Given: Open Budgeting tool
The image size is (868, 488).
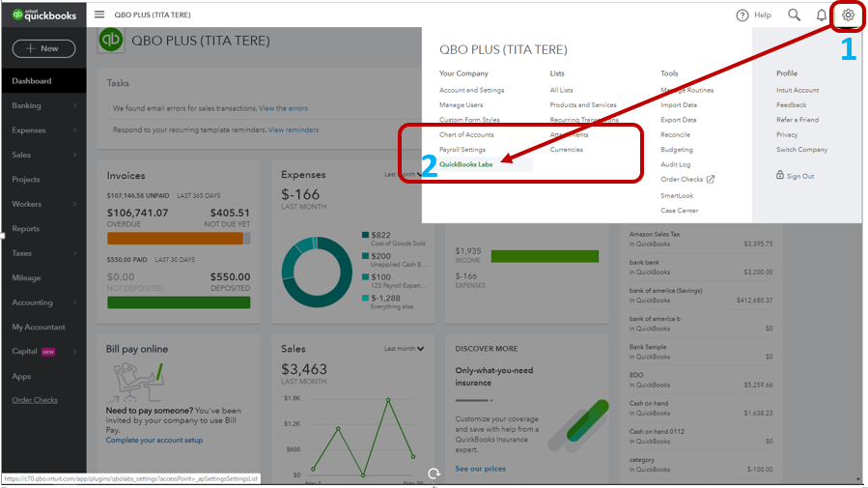Looking at the screenshot, I should (677, 150).
